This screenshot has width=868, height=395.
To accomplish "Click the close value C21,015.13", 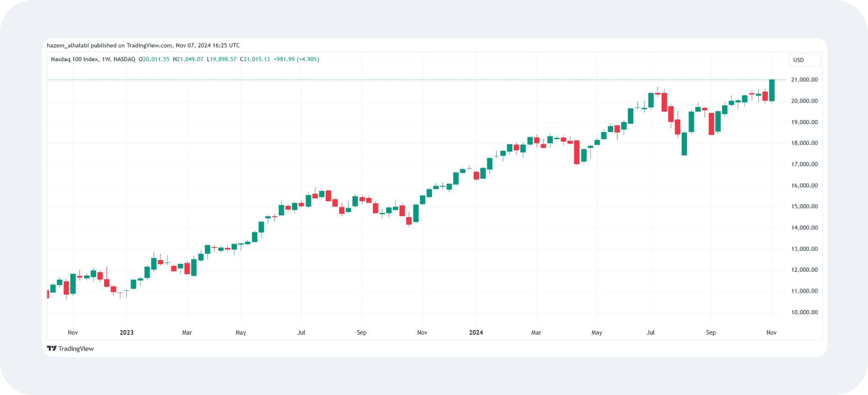I will pos(255,59).
